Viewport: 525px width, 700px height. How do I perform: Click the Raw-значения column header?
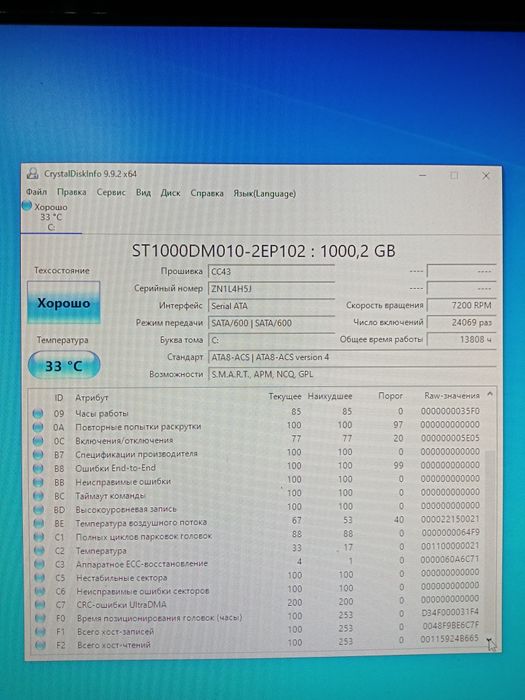click(452, 396)
